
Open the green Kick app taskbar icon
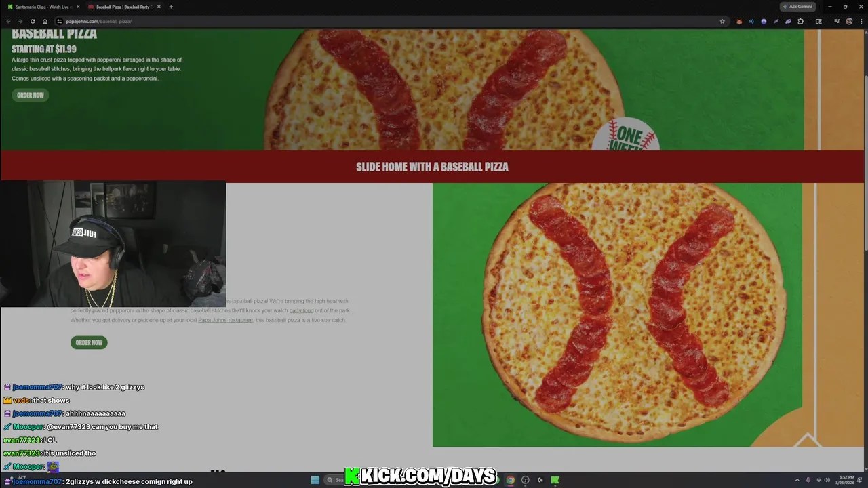tap(555, 480)
